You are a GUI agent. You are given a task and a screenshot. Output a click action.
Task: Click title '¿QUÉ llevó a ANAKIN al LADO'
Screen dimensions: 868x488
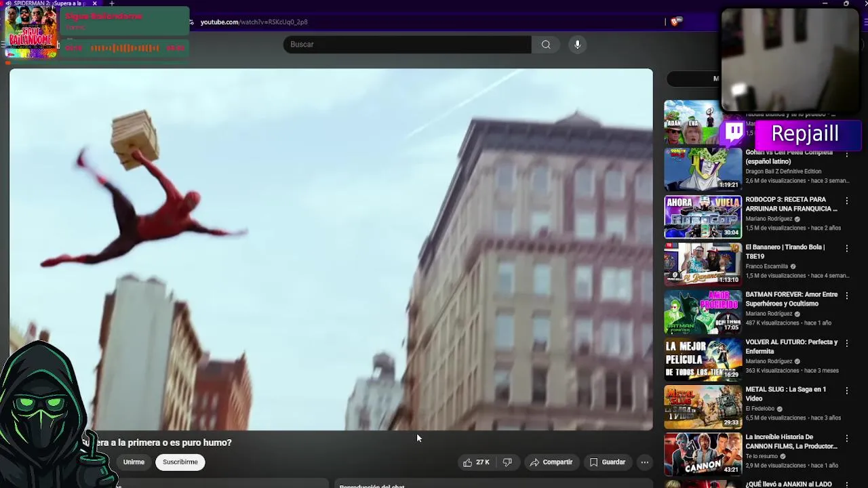[x=789, y=484]
